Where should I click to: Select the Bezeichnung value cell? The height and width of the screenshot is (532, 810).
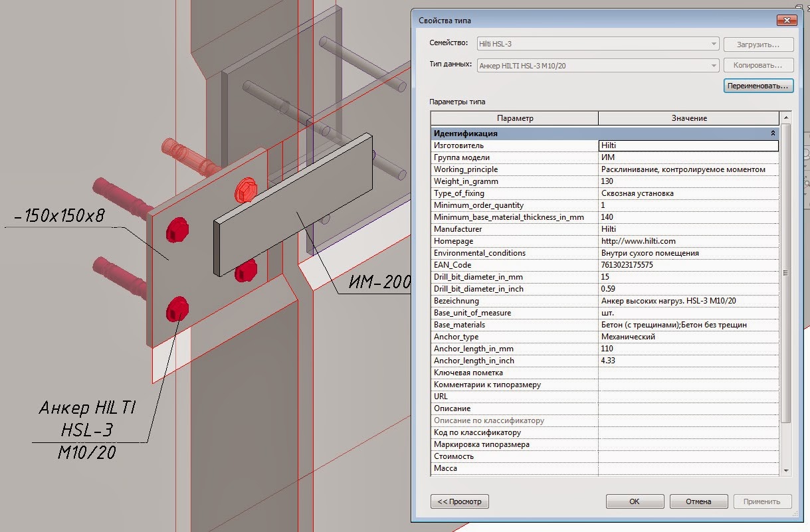(688, 301)
